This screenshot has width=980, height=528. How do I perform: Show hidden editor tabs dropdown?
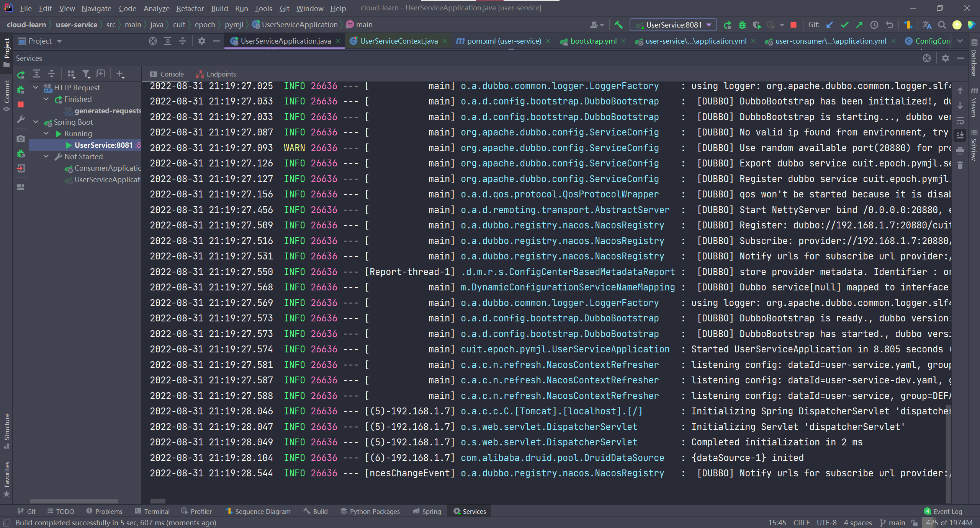(960, 41)
